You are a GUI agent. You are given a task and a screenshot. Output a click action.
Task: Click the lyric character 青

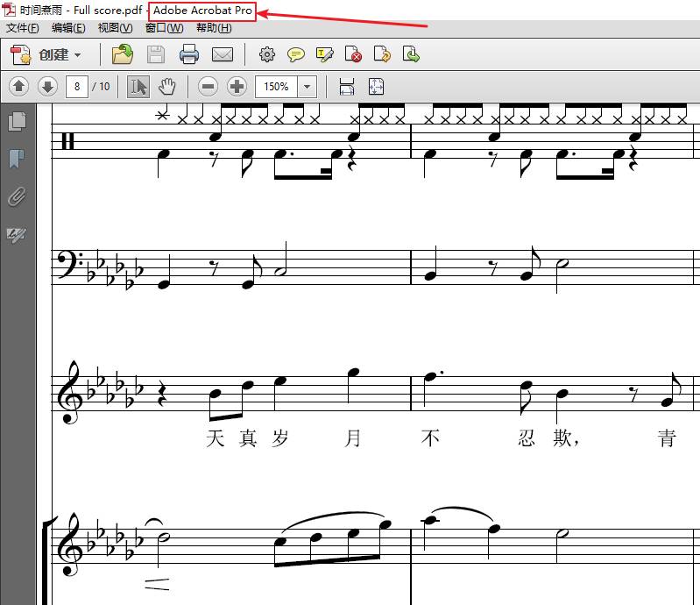pyautogui.click(x=667, y=438)
